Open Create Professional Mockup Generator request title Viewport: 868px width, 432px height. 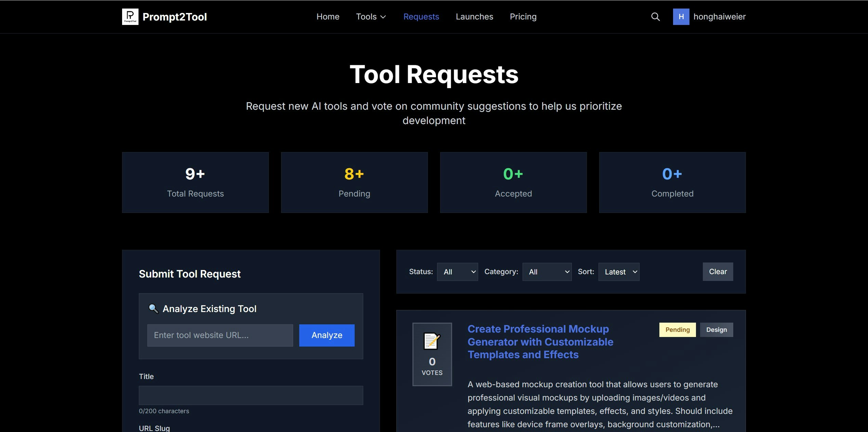(540, 342)
